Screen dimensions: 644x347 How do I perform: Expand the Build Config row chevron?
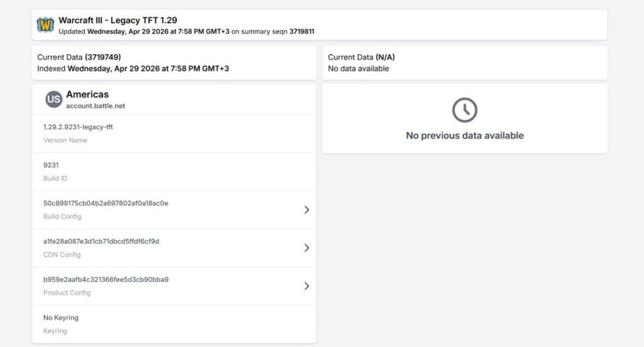coord(307,210)
